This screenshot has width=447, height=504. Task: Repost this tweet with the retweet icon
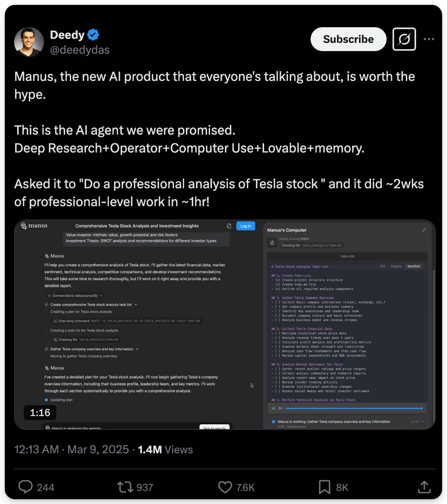click(125, 487)
